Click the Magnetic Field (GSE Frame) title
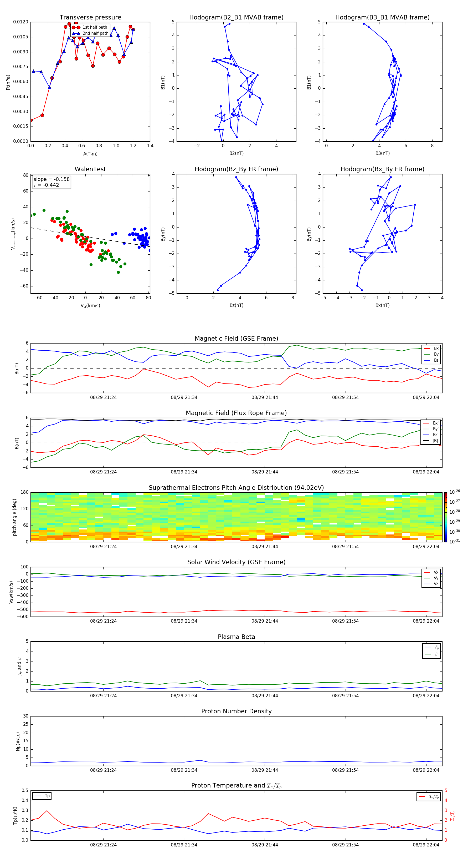 pyautogui.click(x=236, y=339)
